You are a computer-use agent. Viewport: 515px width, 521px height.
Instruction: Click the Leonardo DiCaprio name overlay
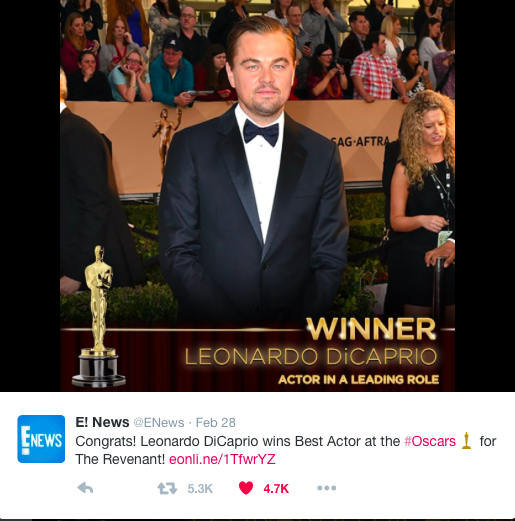click(311, 356)
